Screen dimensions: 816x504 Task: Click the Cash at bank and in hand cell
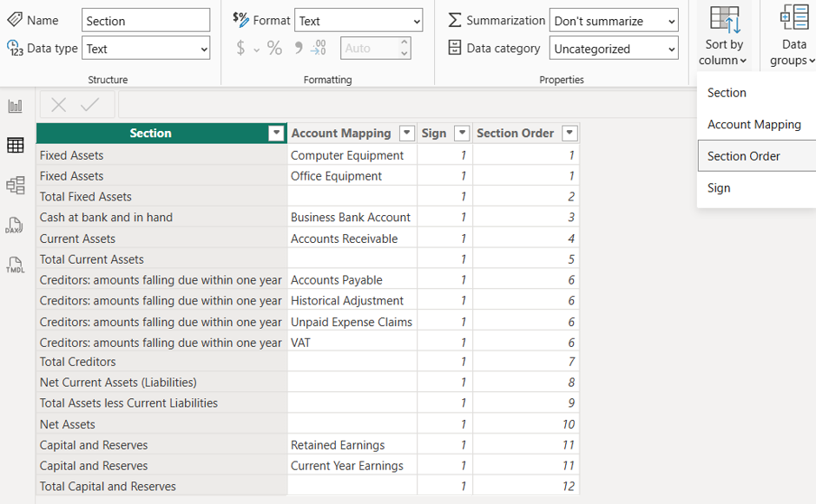(x=161, y=218)
